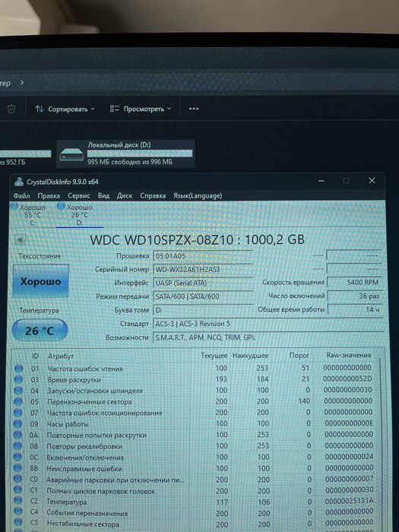
Task: Expand the breadcrumb chevron in Explorer address bar
Action: pyautogui.click(x=22, y=82)
